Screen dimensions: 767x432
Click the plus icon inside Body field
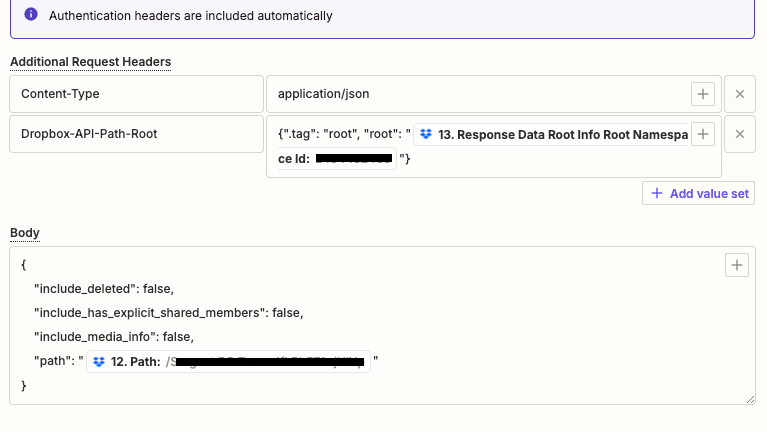pyautogui.click(x=737, y=265)
